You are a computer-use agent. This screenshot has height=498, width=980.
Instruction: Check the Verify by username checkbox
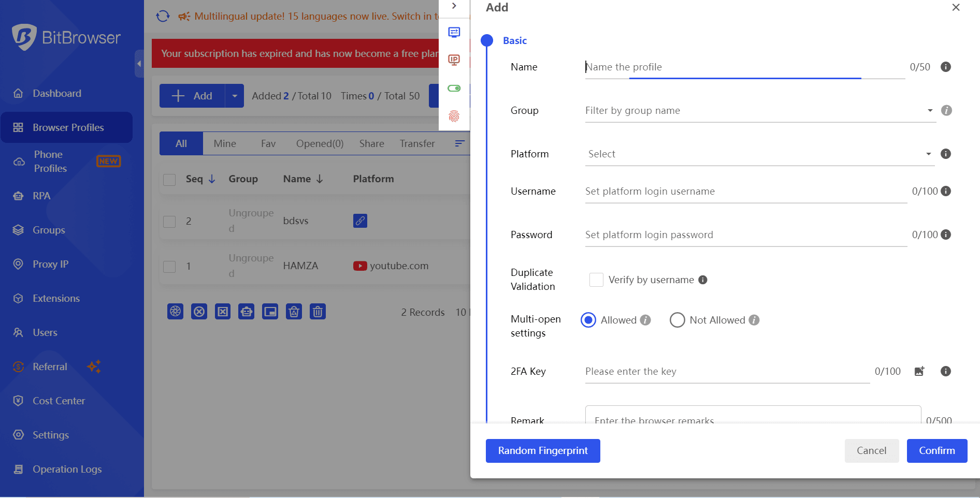pyautogui.click(x=596, y=280)
